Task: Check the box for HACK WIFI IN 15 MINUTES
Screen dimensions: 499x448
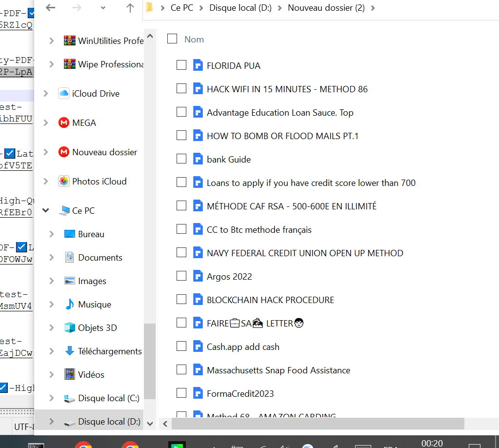Action: [x=181, y=88]
